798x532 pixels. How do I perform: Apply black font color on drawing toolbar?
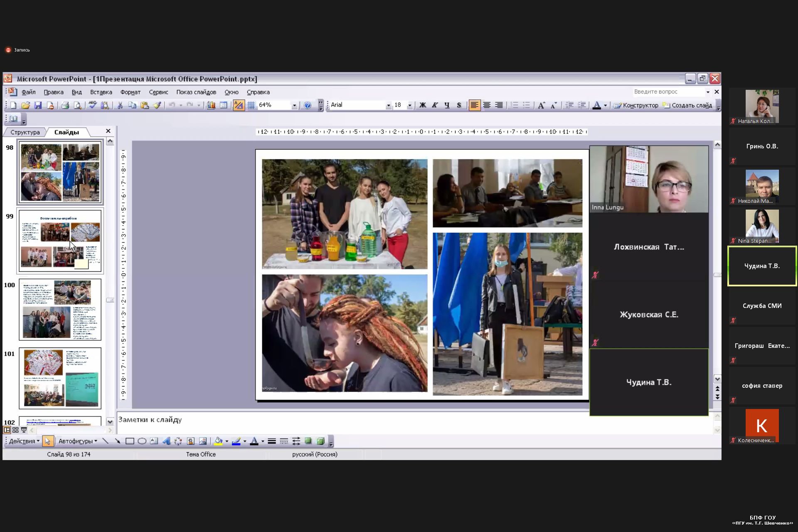254,441
